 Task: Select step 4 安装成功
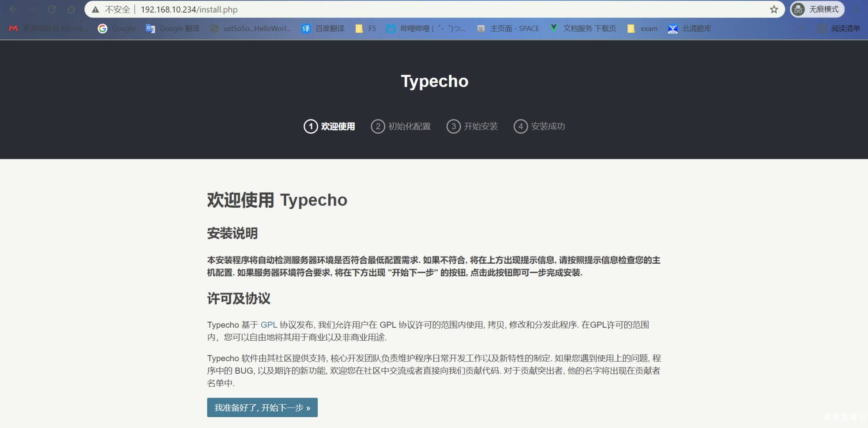(539, 126)
